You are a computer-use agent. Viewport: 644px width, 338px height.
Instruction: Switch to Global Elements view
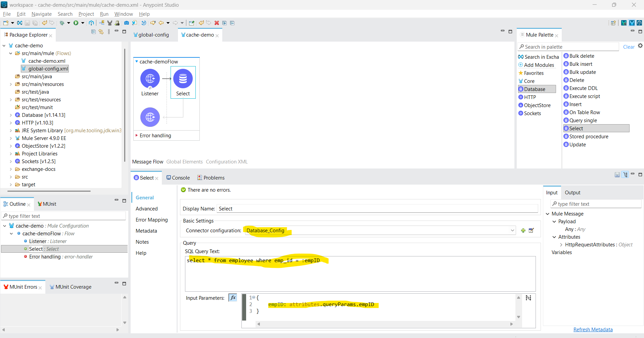click(x=184, y=162)
